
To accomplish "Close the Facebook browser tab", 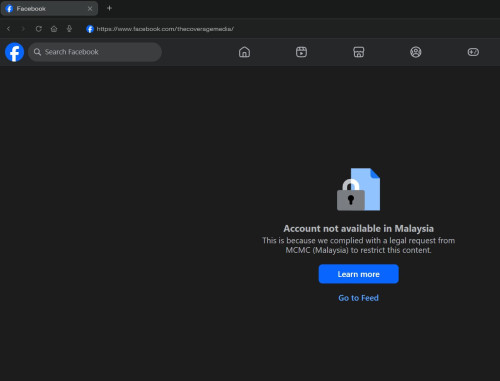I will click(x=90, y=9).
